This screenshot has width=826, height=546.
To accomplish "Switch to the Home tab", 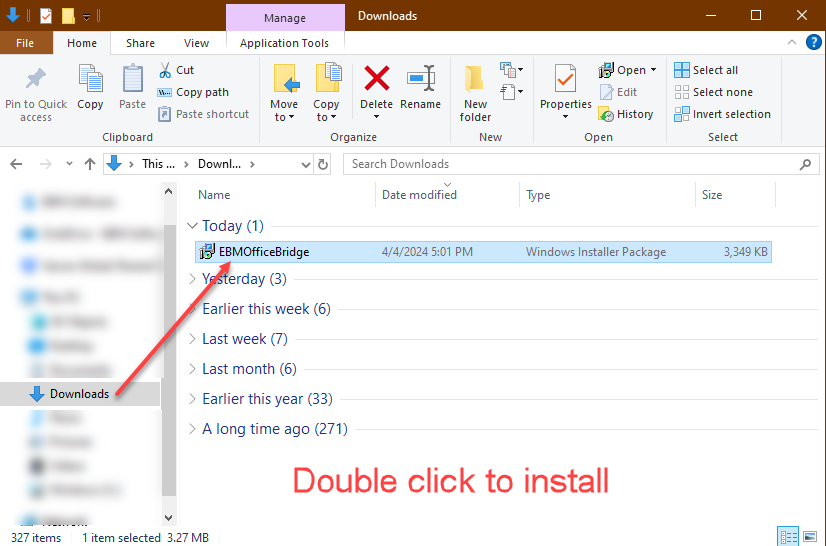I will (82, 43).
